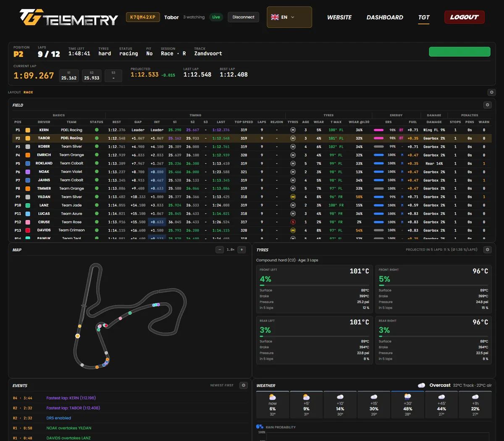Image resolution: width=504 pixels, height=441 pixels.
Task: Click NOAK's violet team color swatch
Action: coord(28,172)
